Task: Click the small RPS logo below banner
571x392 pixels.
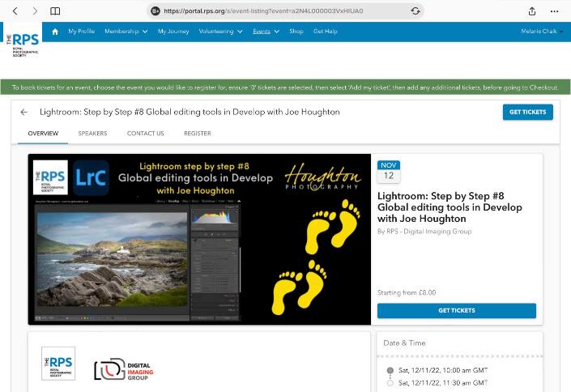Action: (58, 364)
